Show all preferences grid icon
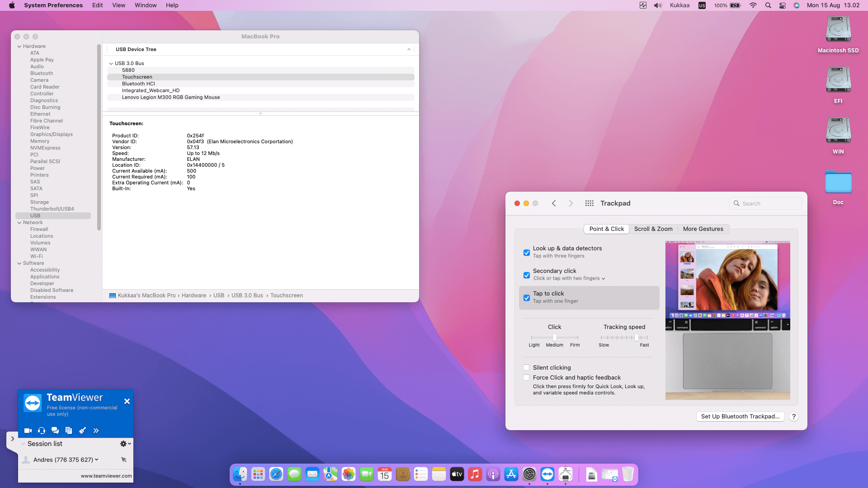 click(589, 203)
